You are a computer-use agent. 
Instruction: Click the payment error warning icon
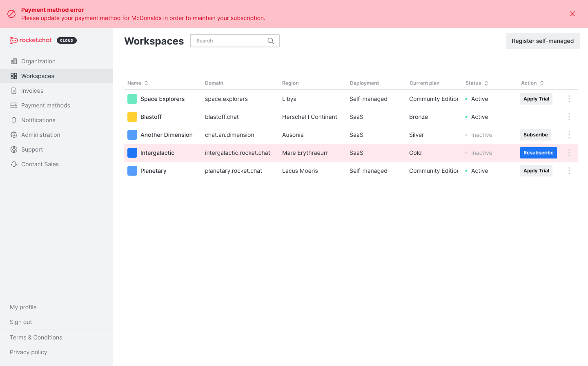(x=11, y=14)
